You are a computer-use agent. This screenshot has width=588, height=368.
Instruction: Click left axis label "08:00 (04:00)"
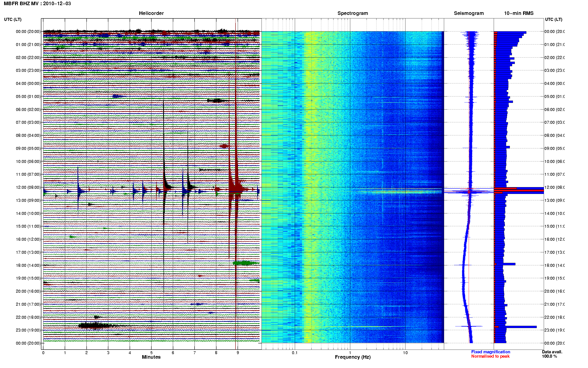pos(28,135)
